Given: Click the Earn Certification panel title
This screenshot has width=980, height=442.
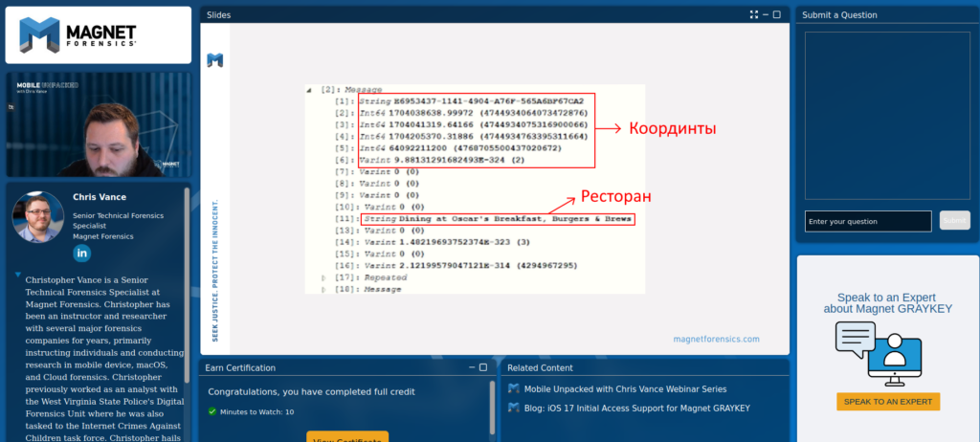Looking at the screenshot, I should click(x=240, y=367).
